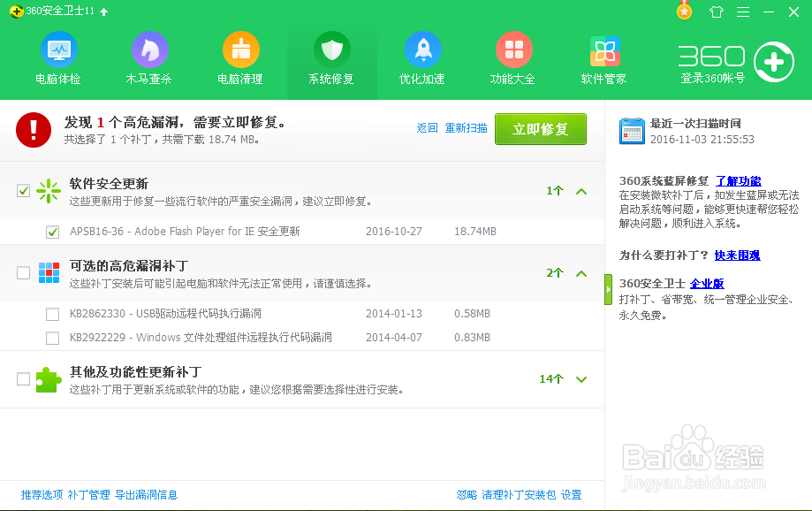Click the calendar icon beside last scan time

pyautogui.click(x=632, y=131)
